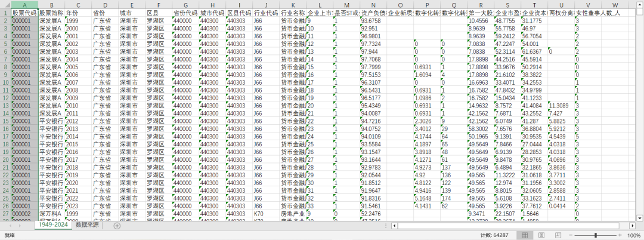Image resolution: width=644 pixels, height=240 pixels.
Task: Click the 区县代码 header cell
Action: 239,13
